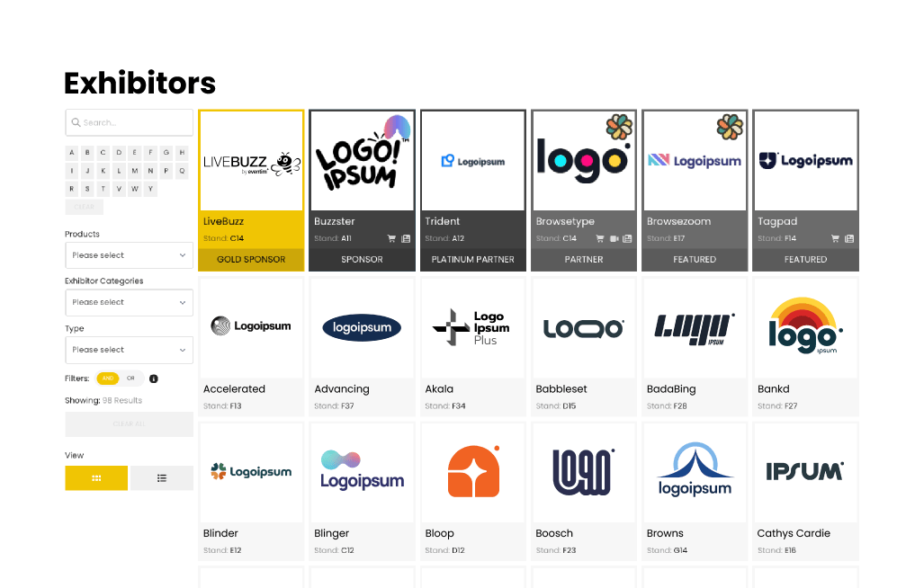Click 'Stand: A12' under Trident
The image size is (924, 588).
tap(445, 238)
